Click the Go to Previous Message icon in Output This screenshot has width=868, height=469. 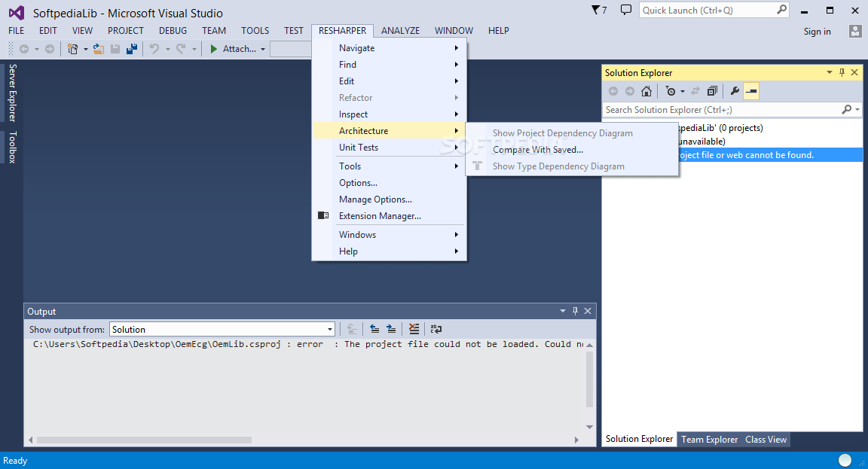tap(374, 329)
